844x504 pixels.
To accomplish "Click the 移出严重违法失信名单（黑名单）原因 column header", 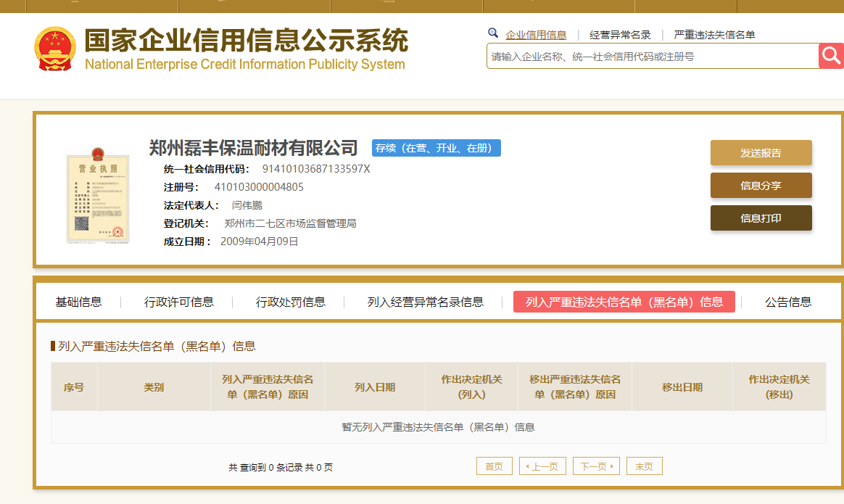I will click(575, 387).
